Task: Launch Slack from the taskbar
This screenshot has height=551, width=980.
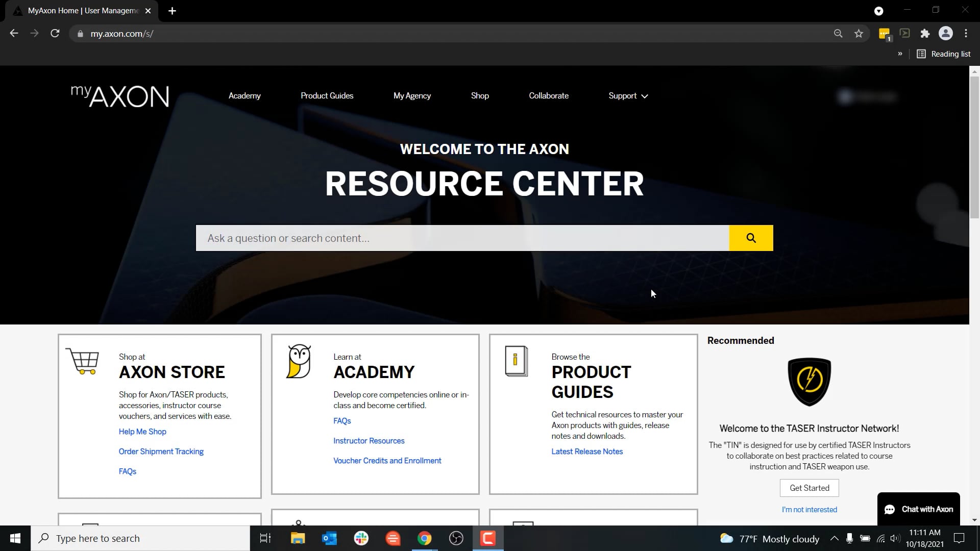Action: coord(361,538)
